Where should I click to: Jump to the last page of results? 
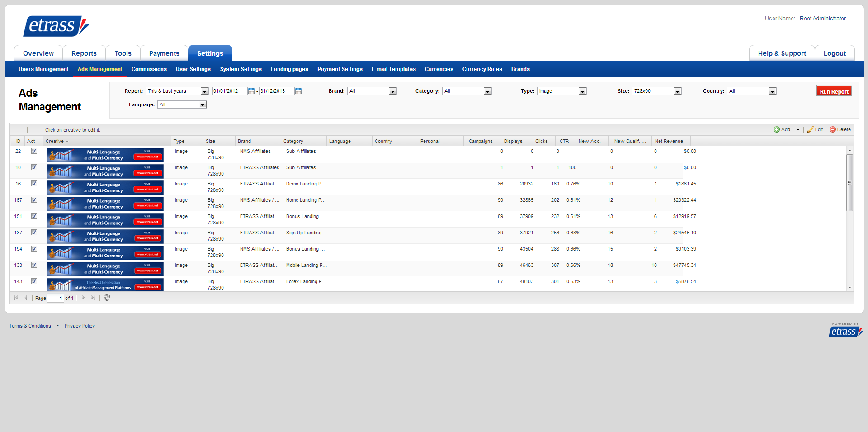click(x=93, y=298)
